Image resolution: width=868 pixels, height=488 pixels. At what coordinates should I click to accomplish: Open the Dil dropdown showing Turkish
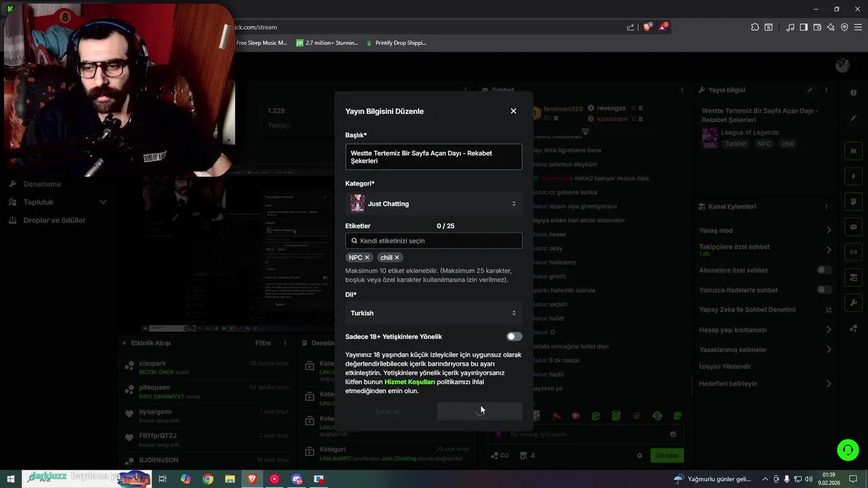click(x=433, y=313)
